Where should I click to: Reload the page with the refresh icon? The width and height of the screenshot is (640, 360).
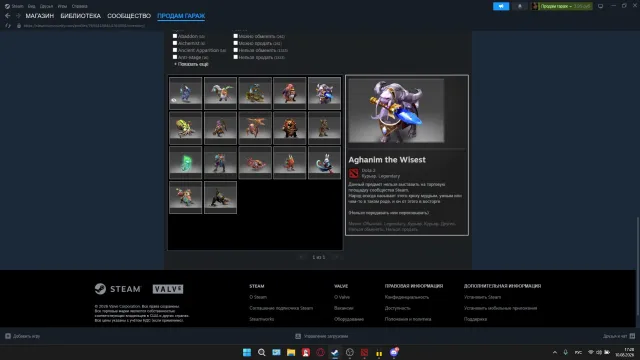coord(8,26)
